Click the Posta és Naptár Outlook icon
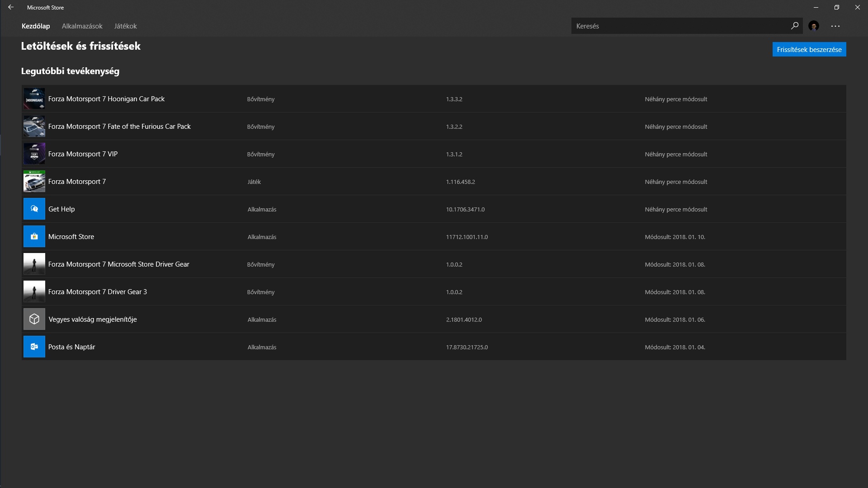The image size is (868, 488). [x=34, y=347]
